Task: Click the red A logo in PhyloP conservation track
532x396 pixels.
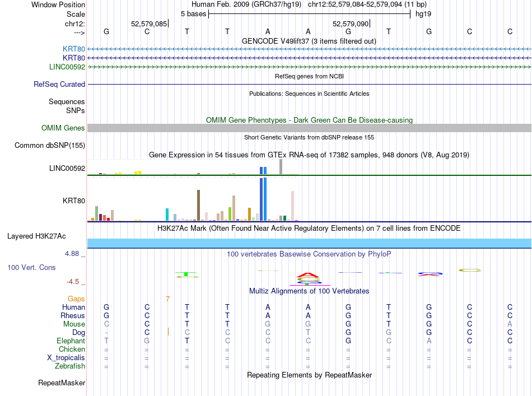Action: pos(308,275)
